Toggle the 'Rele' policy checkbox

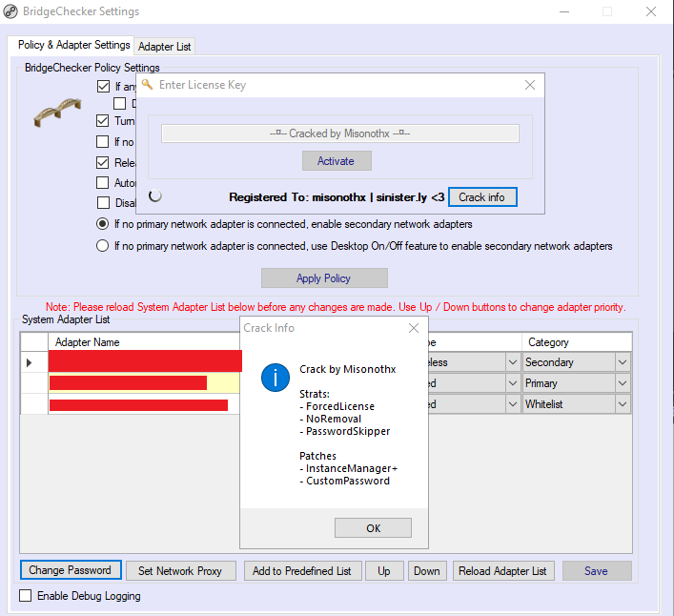click(x=102, y=162)
